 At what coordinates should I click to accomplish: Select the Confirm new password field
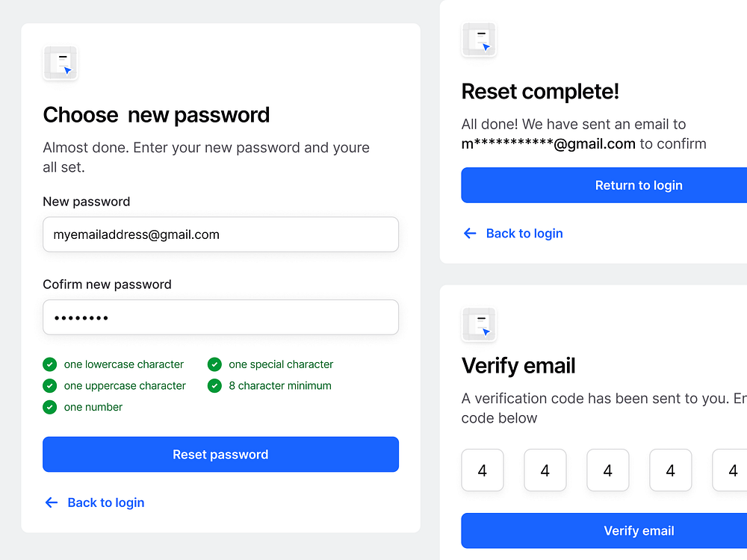pyautogui.click(x=220, y=317)
